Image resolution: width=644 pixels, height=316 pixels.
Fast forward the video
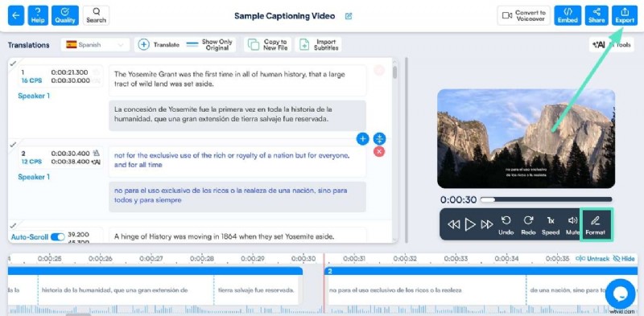pyautogui.click(x=487, y=224)
